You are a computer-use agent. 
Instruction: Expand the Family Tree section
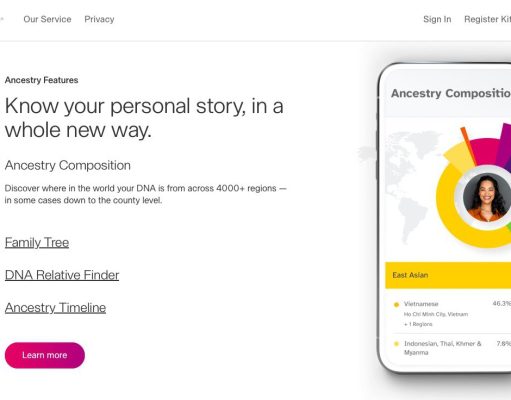37,242
